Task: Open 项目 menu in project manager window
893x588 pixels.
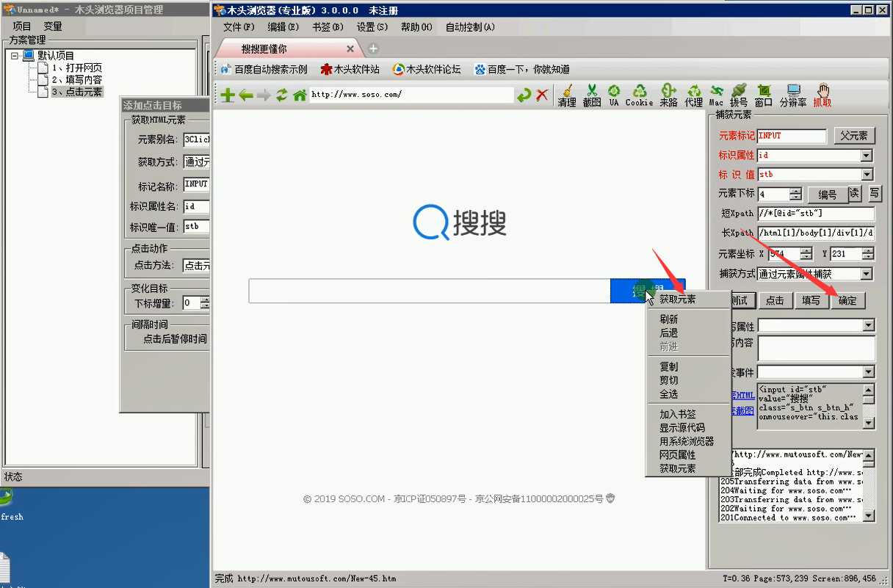Action: tap(23, 26)
